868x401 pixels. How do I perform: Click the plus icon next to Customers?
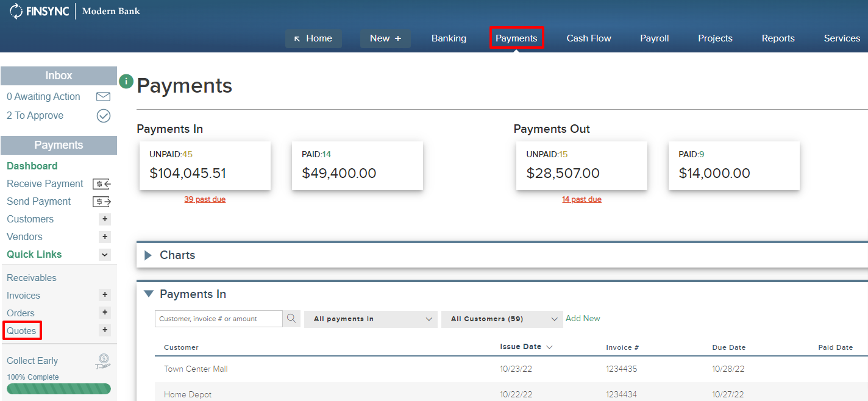[105, 219]
